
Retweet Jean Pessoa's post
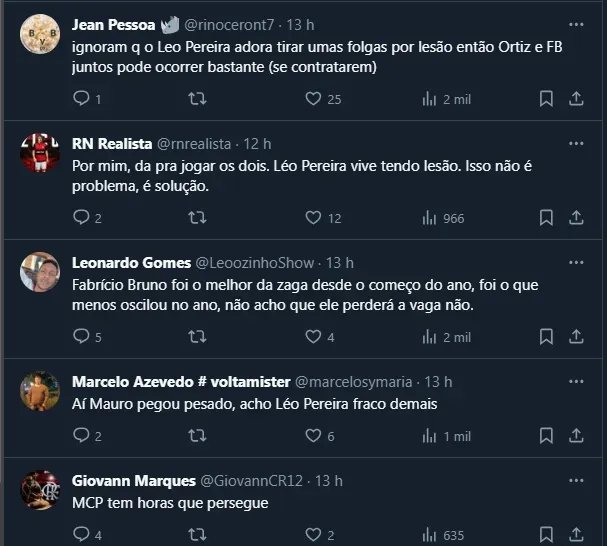click(197, 99)
